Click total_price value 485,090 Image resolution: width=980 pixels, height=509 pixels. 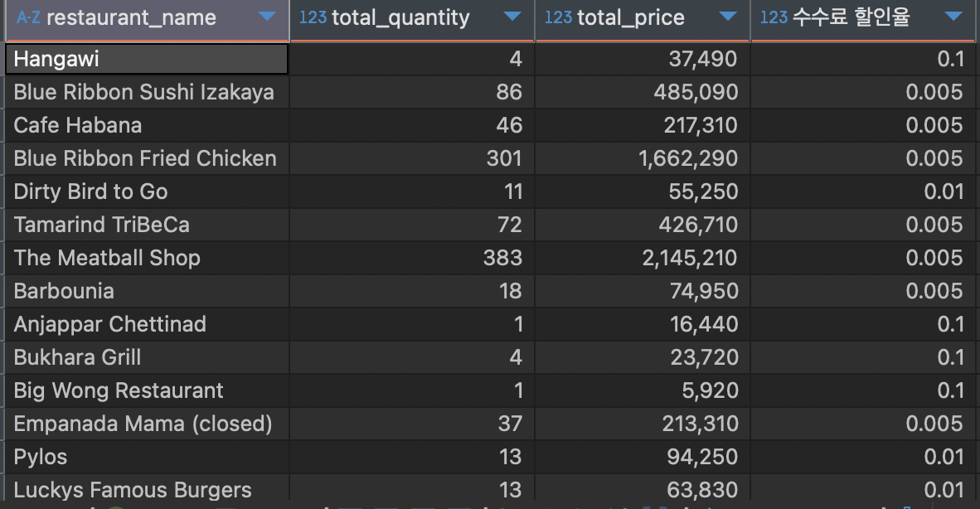(x=696, y=92)
